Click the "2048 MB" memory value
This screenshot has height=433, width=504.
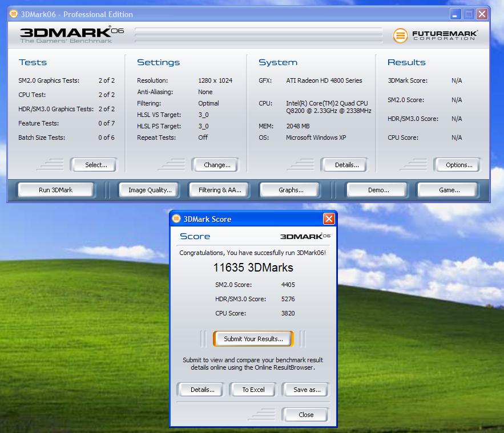point(297,126)
